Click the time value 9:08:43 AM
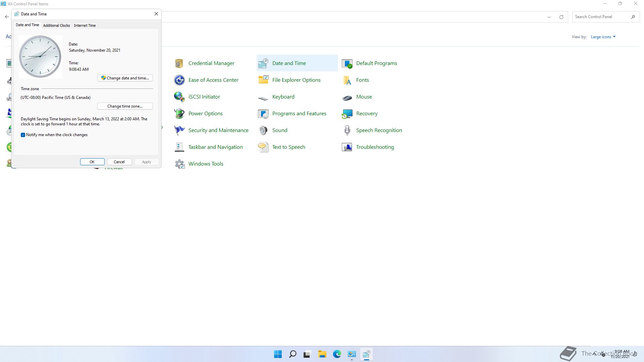Image resolution: width=644 pixels, height=362 pixels. pyautogui.click(x=79, y=69)
